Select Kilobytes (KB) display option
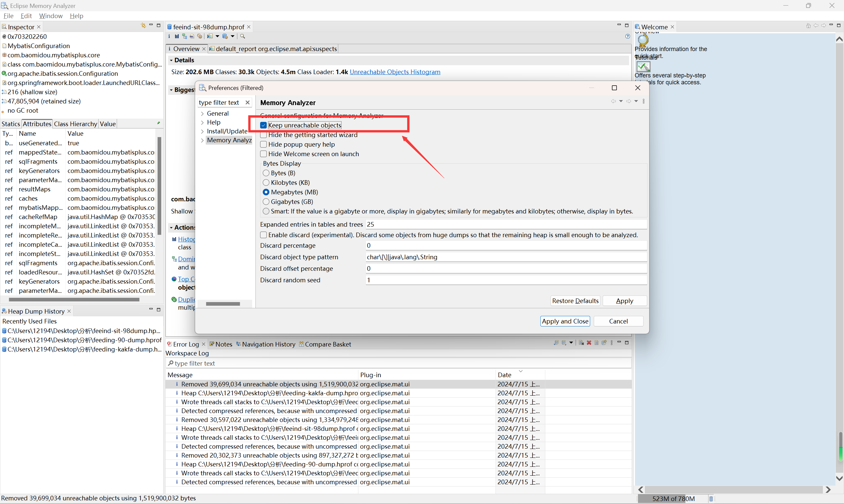 click(x=266, y=183)
